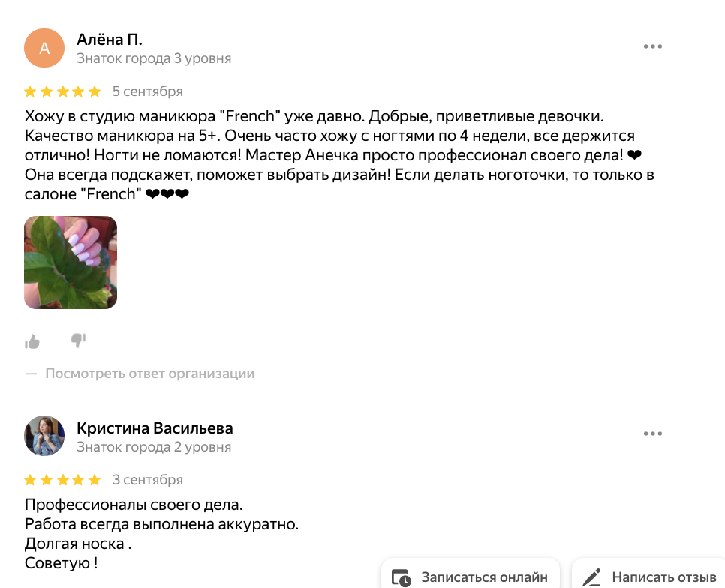Click Знаток города 3 уровня label
Screen dimensions: 725x588
(154, 58)
